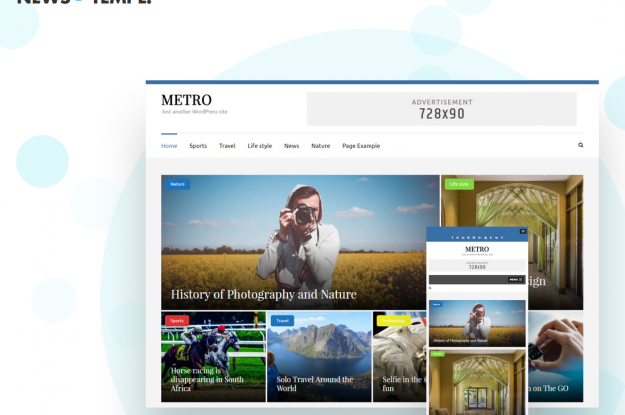Click the red Sports category tag
Viewport: 625px width, 415px height.
point(177,321)
